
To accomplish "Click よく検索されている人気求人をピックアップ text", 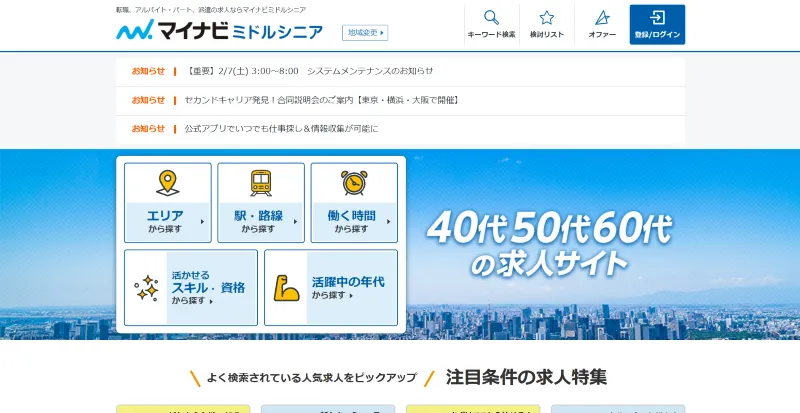I will tap(311, 378).
